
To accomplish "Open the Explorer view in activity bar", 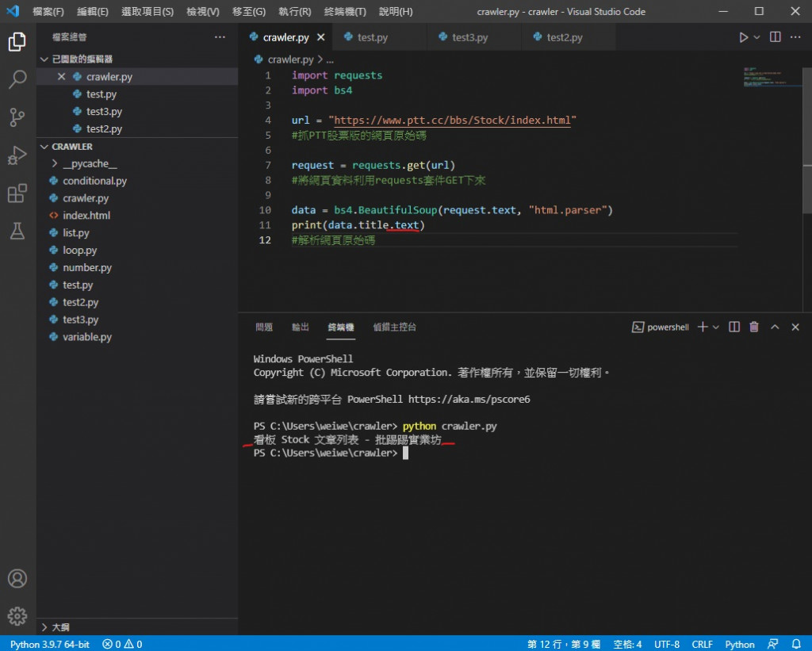I will click(x=17, y=41).
